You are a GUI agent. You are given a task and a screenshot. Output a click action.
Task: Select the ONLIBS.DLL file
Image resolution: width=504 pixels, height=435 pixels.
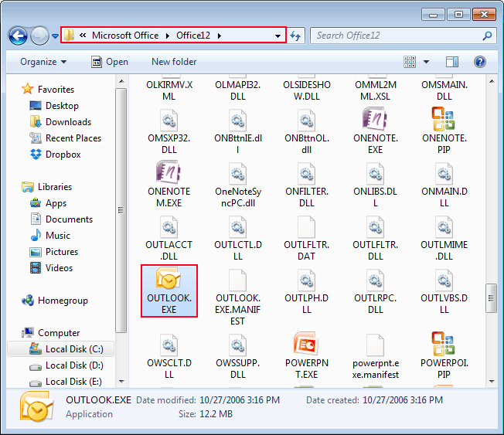375,185
